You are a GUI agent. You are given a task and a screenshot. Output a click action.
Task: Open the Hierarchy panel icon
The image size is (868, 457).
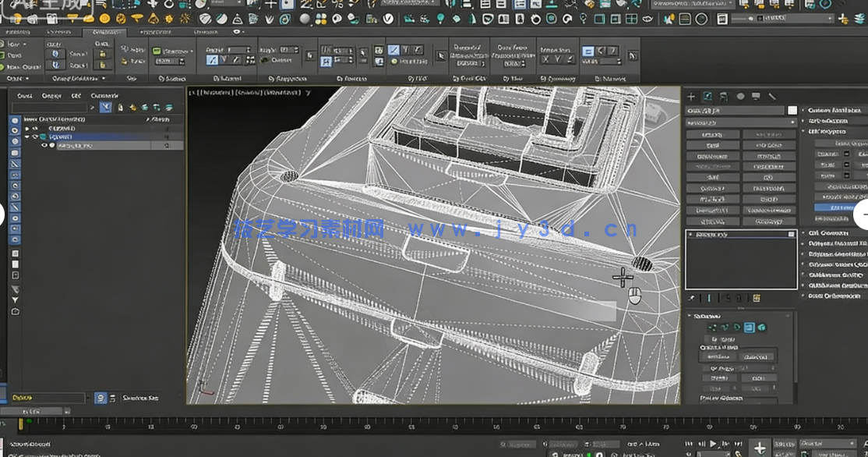724,97
